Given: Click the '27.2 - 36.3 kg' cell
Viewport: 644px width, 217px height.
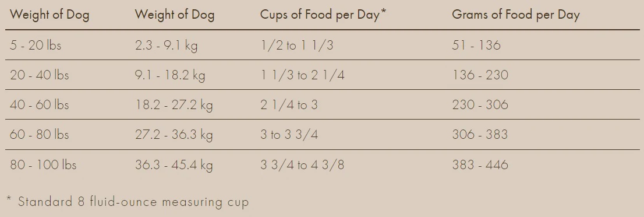Looking at the screenshot, I should (174, 135).
